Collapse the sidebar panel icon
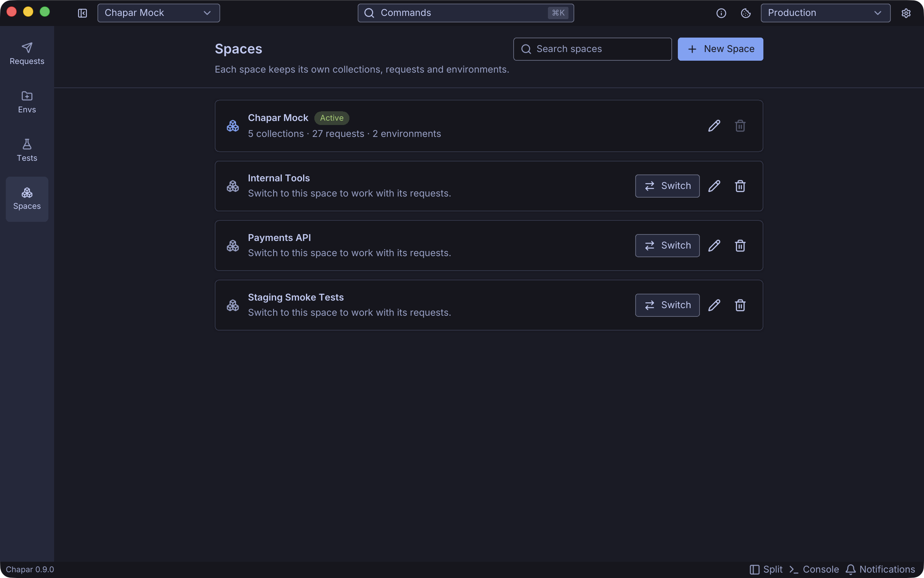Image resolution: width=924 pixels, height=578 pixels. pyautogui.click(x=82, y=13)
